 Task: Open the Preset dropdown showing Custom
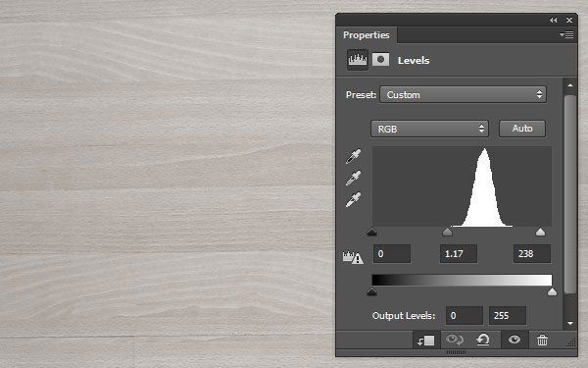464,94
